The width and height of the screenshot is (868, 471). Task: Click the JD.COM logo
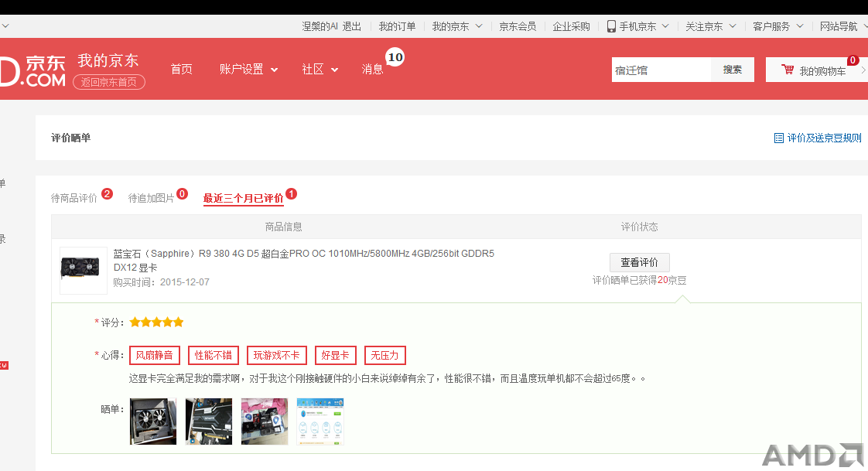click(33, 71)
